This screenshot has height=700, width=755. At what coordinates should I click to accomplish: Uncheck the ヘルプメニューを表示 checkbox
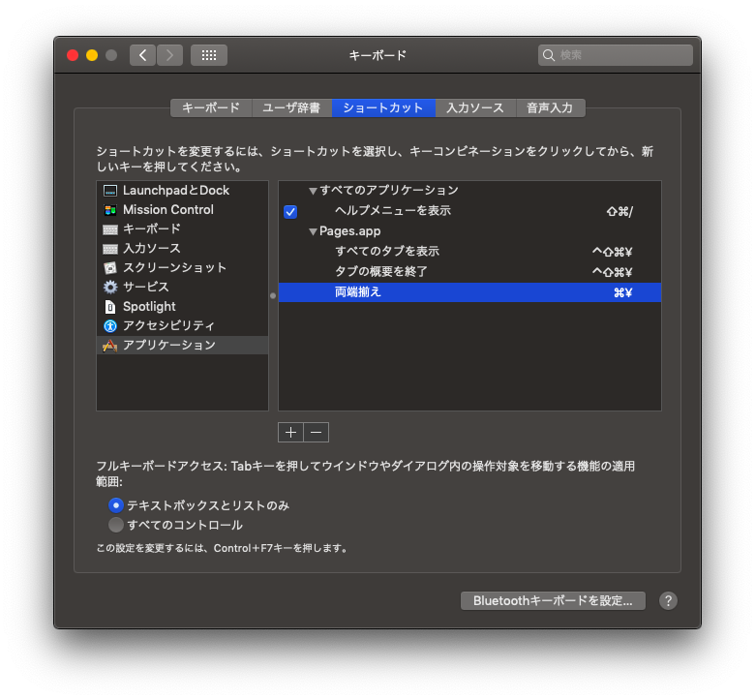pos(290,212)
